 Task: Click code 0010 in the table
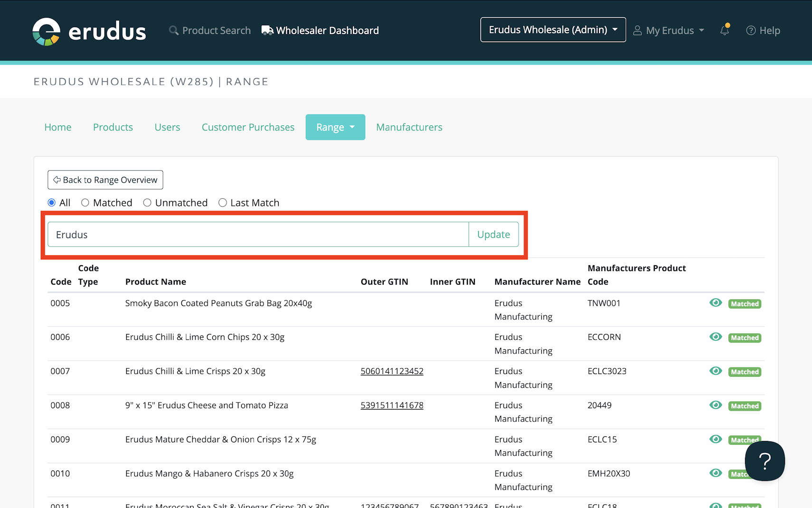click(x=60, y=474)
